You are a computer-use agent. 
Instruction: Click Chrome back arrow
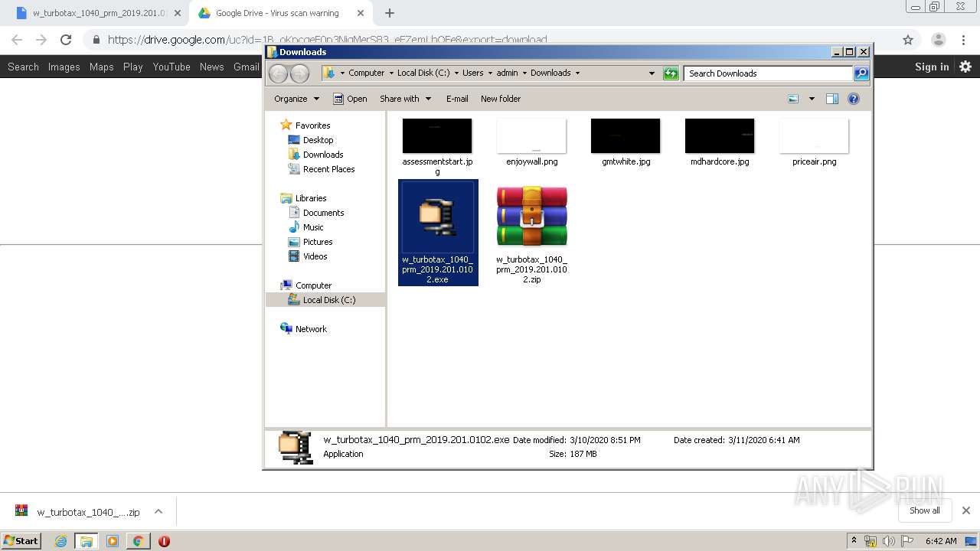coord(17,40)
